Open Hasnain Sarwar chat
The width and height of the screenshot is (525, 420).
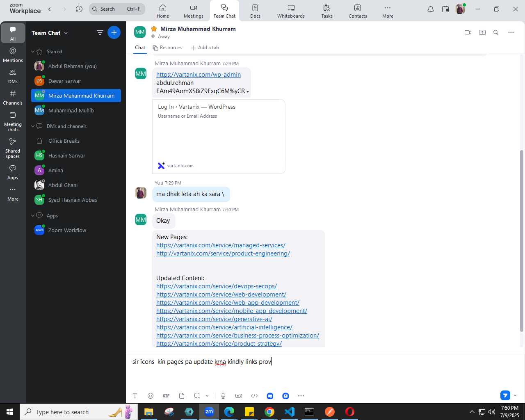[x=76, y=155]
